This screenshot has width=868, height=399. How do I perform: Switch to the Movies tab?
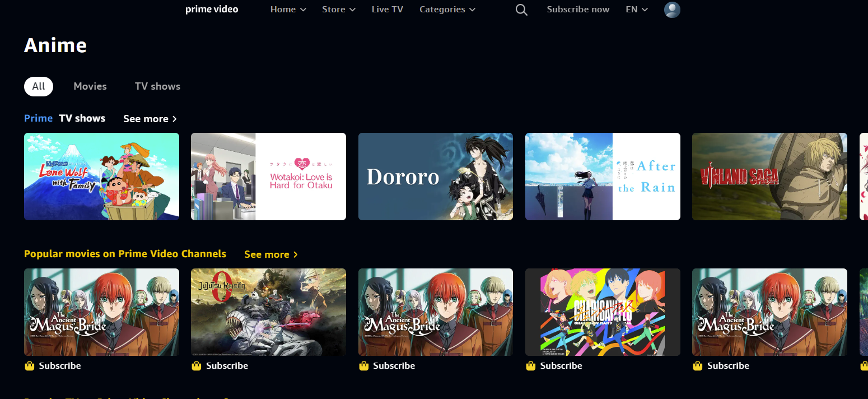tap(90, 86)
